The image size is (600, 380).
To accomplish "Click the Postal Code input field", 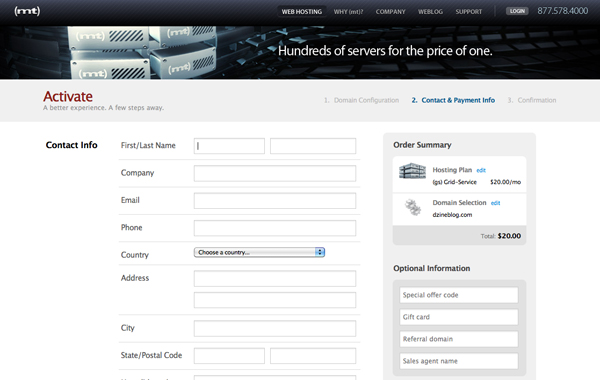I will pyautogui.click(x=313, y=356).
